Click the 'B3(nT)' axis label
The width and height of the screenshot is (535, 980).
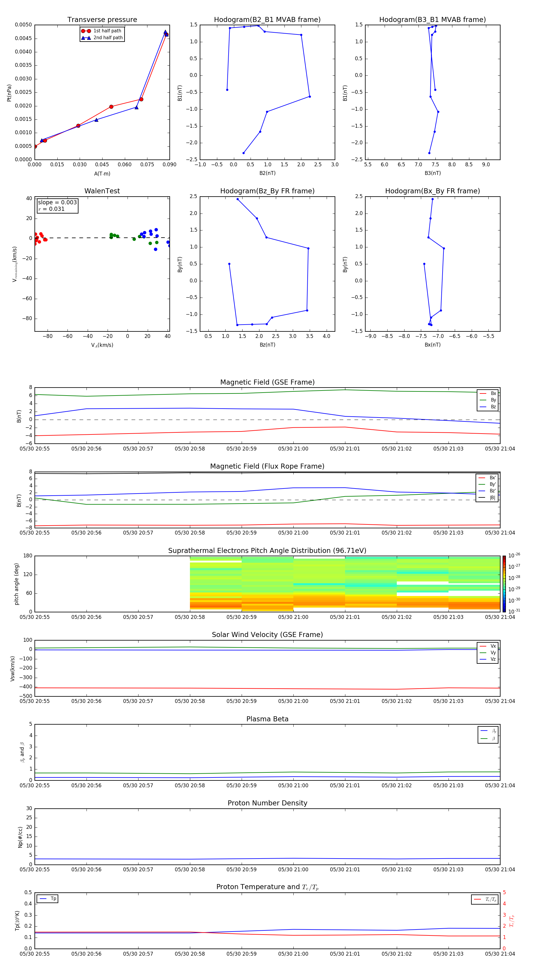[x=432, y=173]
